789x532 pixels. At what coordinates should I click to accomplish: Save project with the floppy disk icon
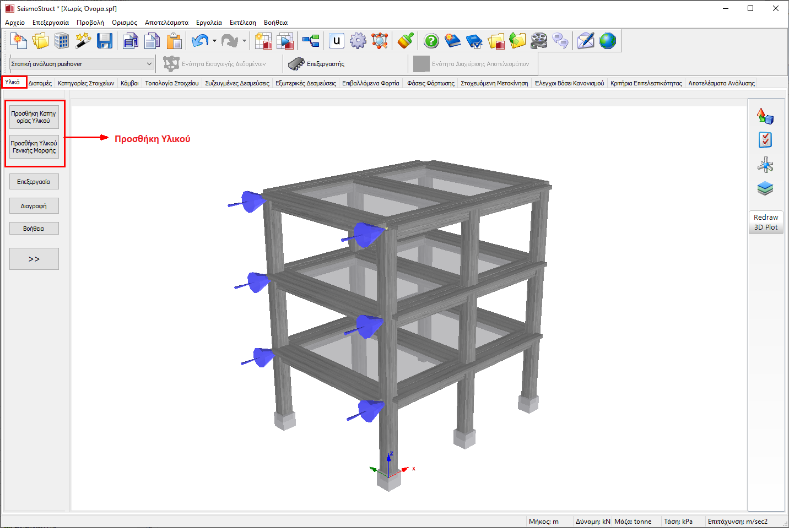coord(104,41)
